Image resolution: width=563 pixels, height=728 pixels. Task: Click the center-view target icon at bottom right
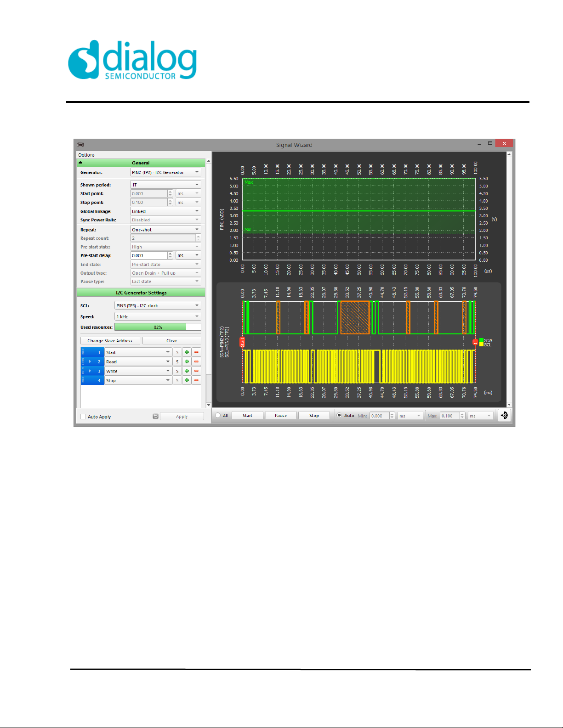click(x=504, y=415)
